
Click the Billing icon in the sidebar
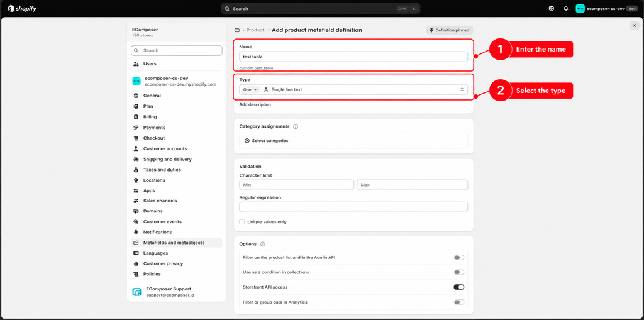136,117
